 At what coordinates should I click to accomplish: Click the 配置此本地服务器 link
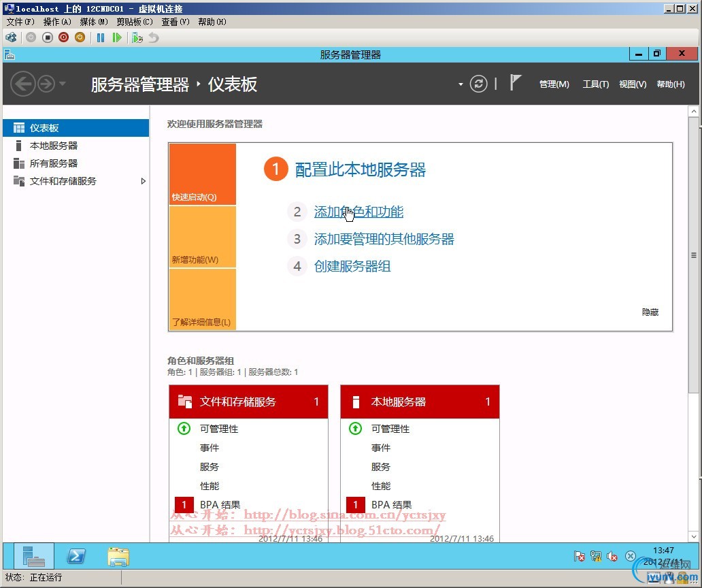pos(360,169)
